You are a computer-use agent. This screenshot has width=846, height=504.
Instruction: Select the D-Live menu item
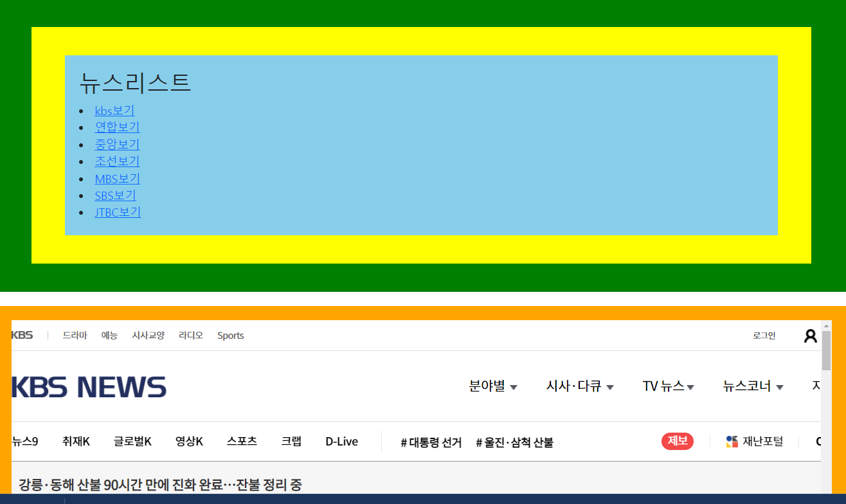point(342,441)
